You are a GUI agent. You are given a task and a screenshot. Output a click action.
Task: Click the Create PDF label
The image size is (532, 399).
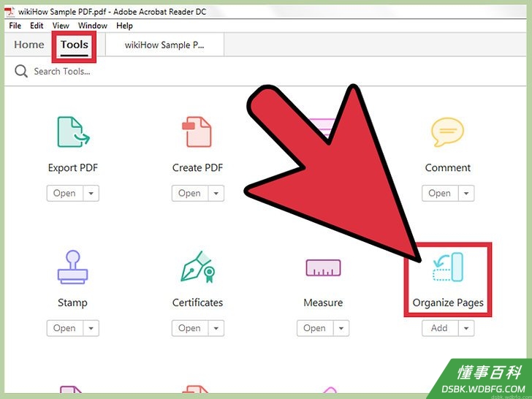(197, 167)
